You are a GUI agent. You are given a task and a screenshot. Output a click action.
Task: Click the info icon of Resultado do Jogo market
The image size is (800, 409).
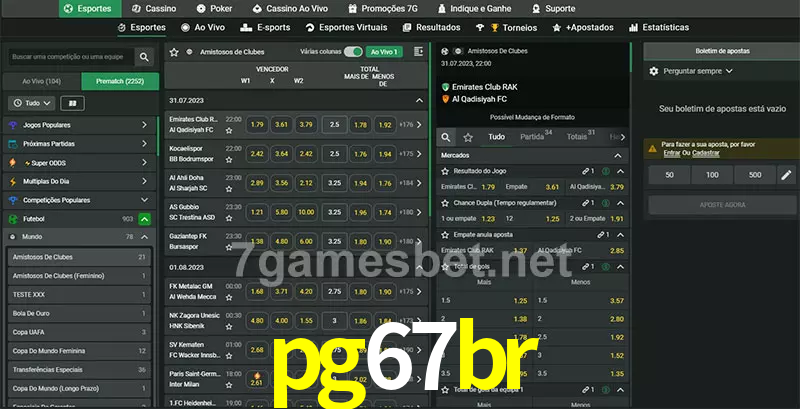point(606,171)
